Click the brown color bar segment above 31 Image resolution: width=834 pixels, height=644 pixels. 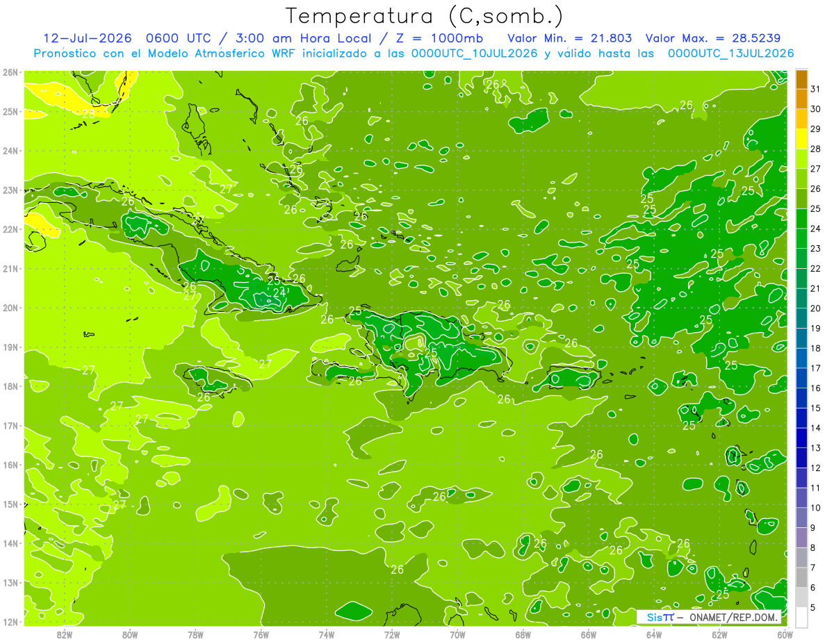point(801,79)
